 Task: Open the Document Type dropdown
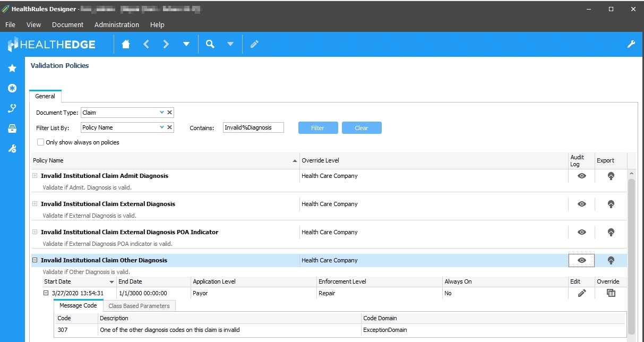(x=161, y=112)
